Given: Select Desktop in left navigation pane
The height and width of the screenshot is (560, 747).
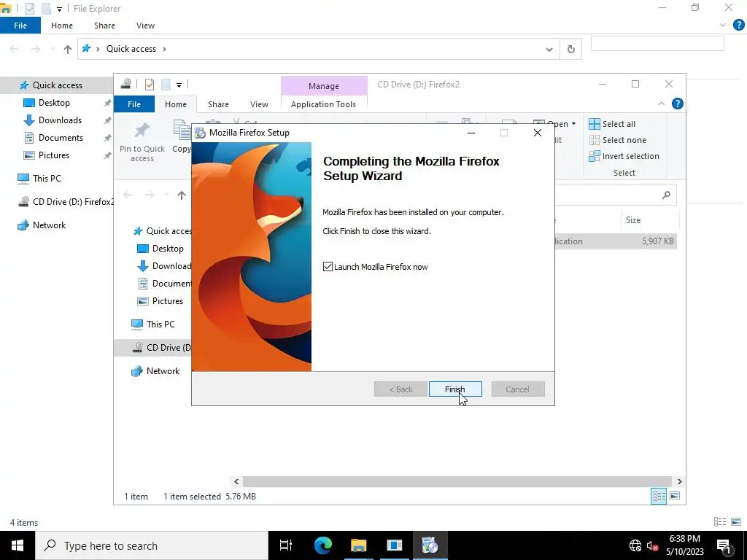Looking at the screenshot, I should pyautogui.click(x=54, y=103).
